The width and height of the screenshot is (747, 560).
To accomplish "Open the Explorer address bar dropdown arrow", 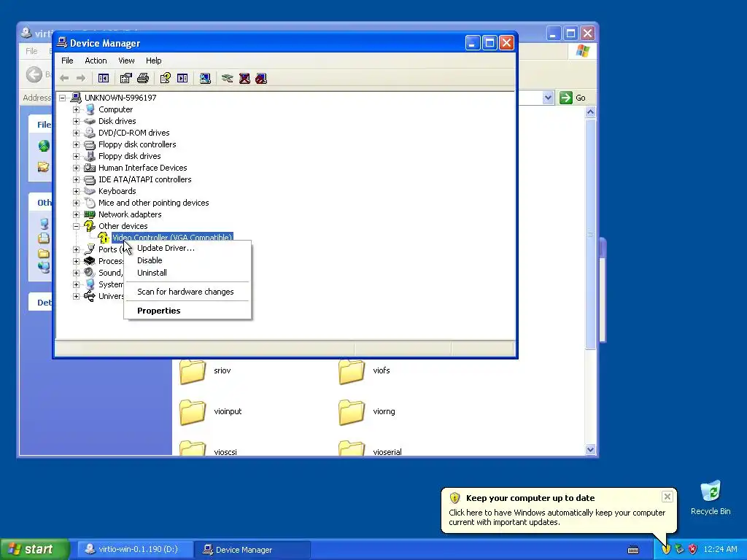I will (x=548, y=98).
